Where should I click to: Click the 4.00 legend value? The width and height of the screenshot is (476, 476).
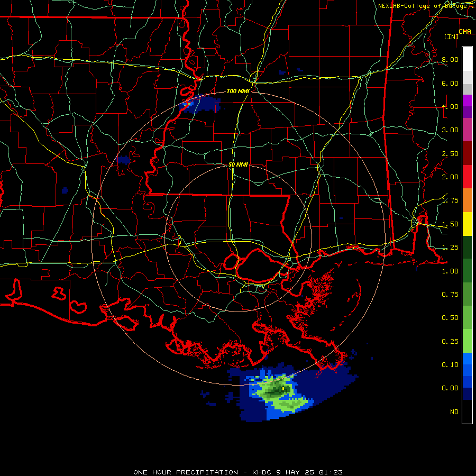[x=450, y=106]
